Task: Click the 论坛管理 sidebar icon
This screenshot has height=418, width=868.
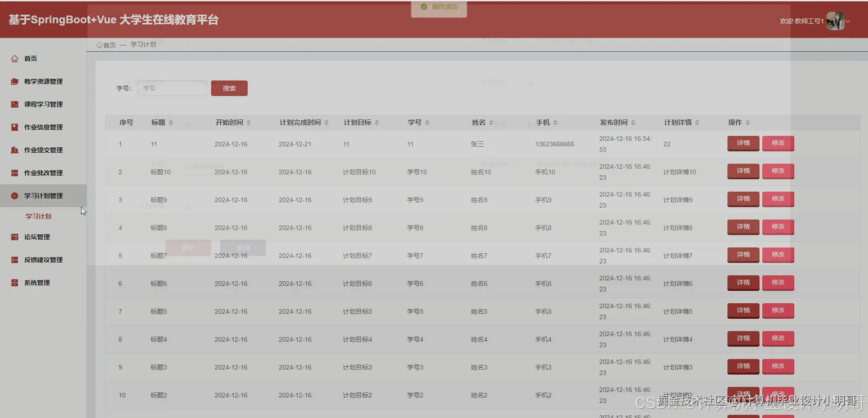Action: tap(15, 237)
